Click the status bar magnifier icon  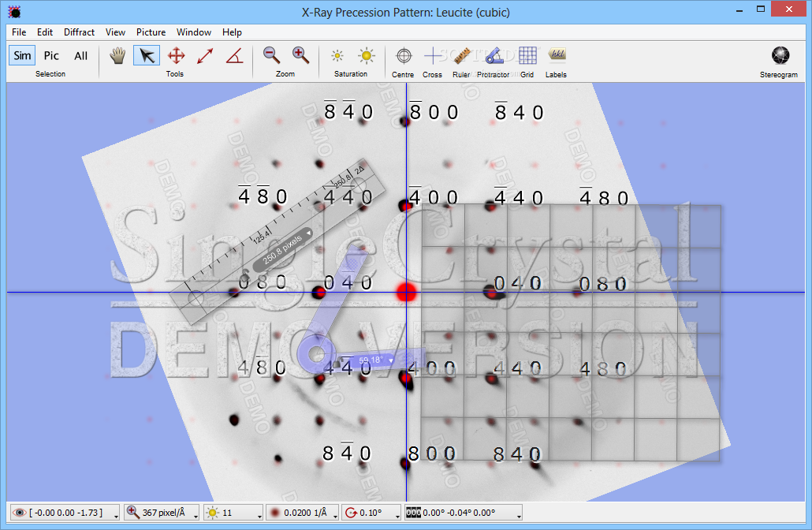(133, 512)
